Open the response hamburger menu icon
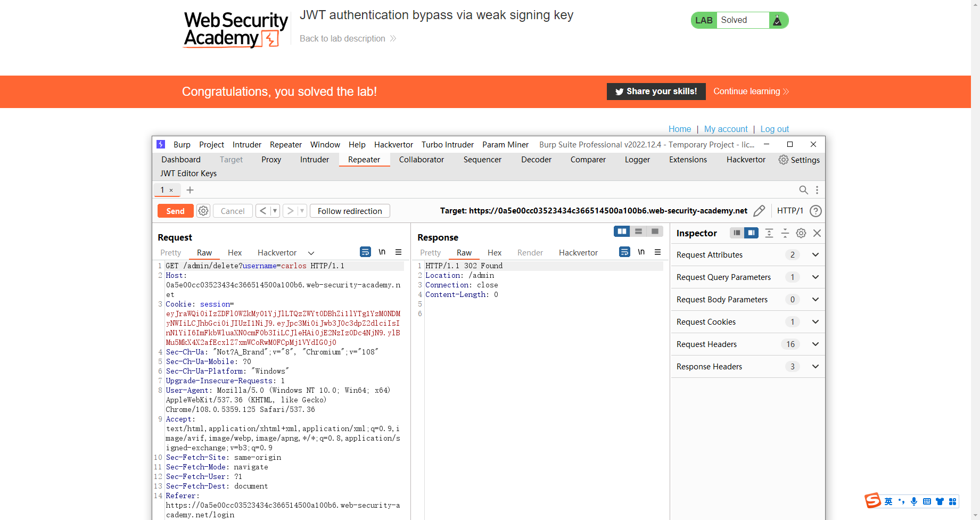Image resolution: width=980 pixels, height=520 pixels. pyautogui.click(x=658, y=252)
